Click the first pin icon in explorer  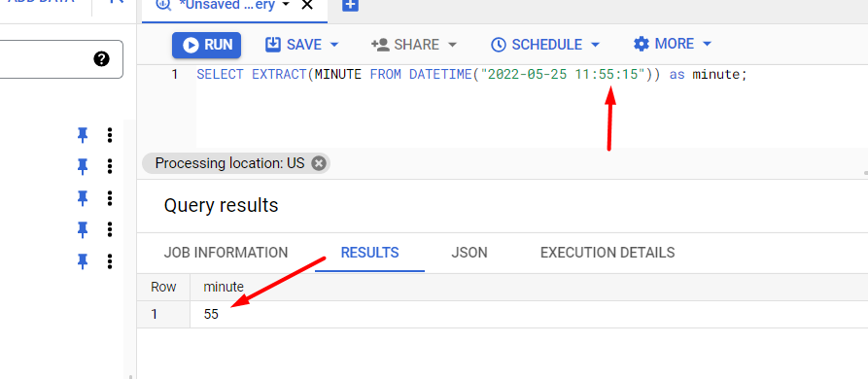(x=83, y=135)
